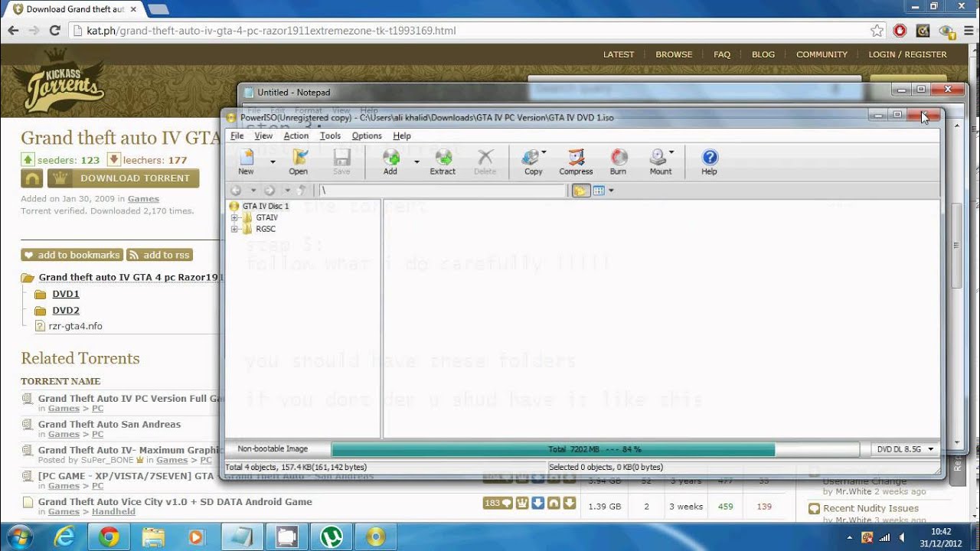980x551 pixels.
Task: Click the Add files toolbar icon
Action: pos(390,161)
